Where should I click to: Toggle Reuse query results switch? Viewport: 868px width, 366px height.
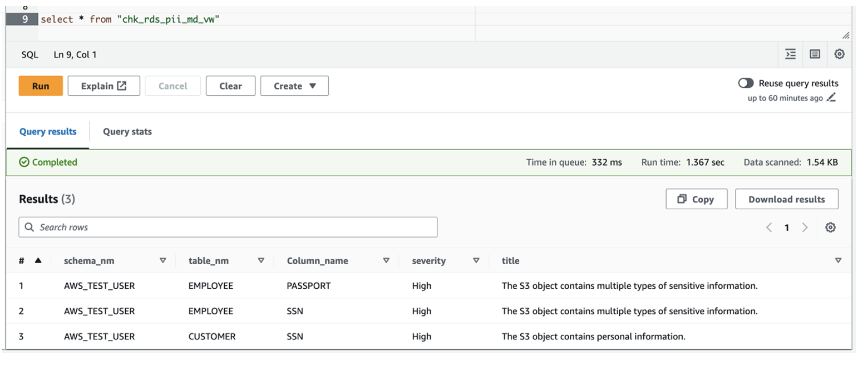746,83
